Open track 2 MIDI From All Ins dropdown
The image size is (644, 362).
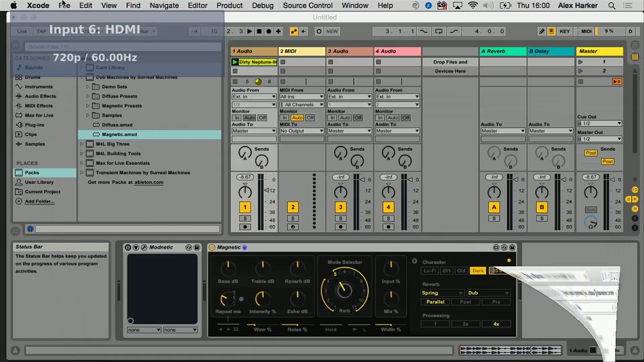click(x=302, y=97)
